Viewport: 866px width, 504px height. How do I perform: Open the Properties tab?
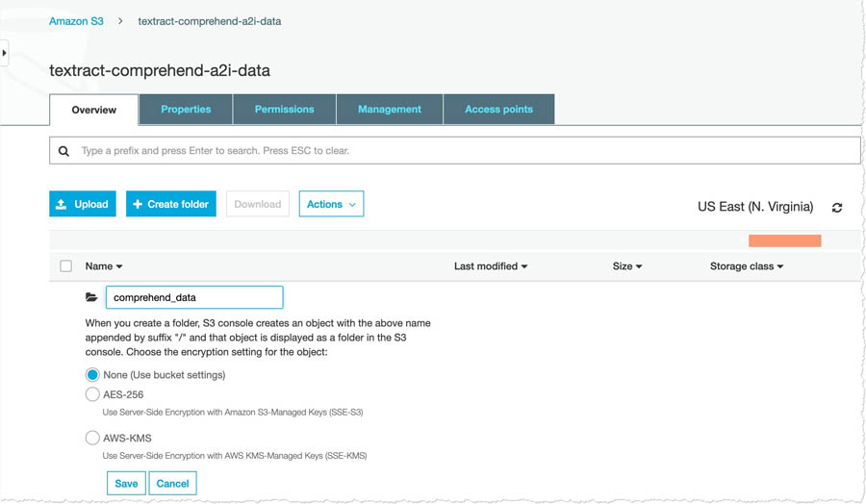186,110
